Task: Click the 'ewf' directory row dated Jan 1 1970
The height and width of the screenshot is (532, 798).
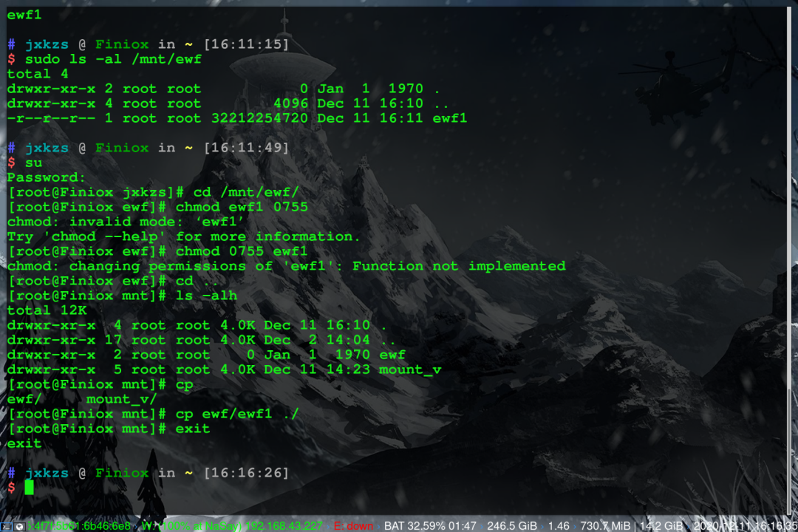Action: point(206,355)
